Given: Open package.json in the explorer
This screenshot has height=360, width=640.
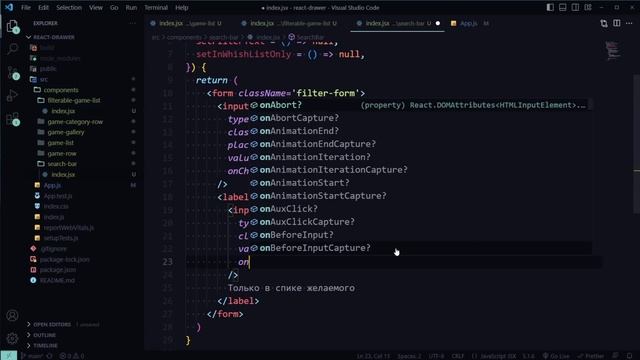Looking at the screenshot, I should tap(58, 270).
